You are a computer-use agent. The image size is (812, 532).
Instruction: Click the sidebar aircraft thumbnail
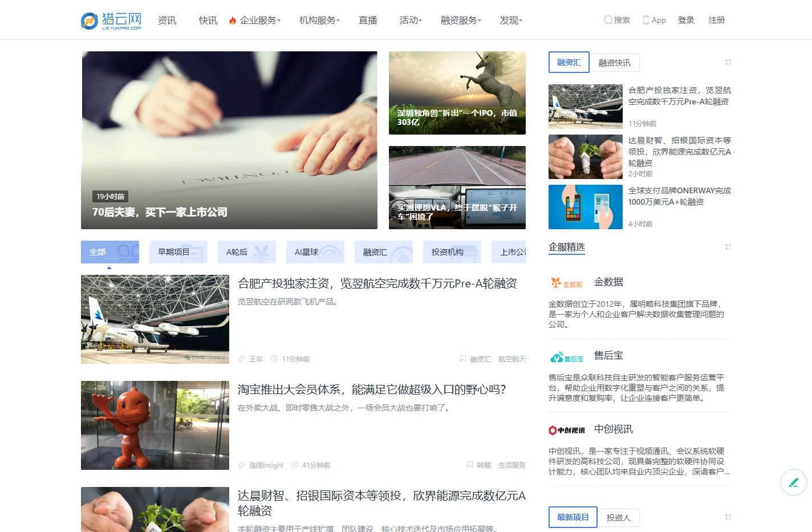[x=586, y=107]
